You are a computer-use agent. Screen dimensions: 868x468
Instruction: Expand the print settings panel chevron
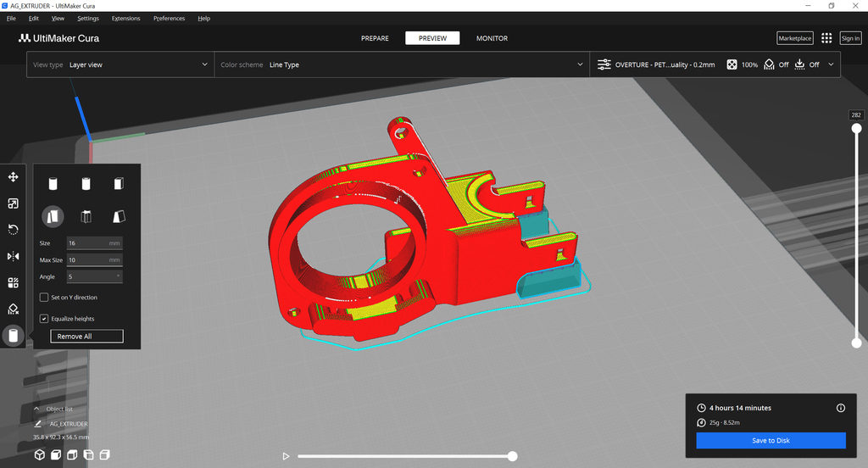pyautogui.click(x=831, y=64)
